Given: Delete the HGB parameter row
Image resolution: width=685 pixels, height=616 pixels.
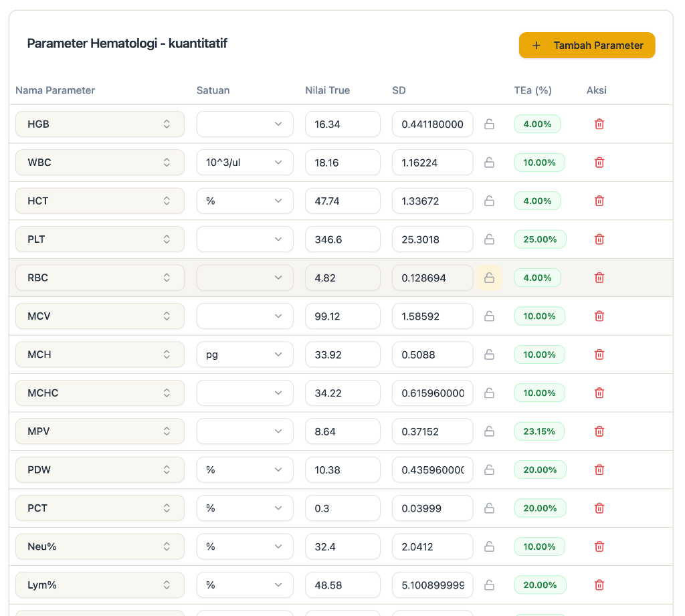Looking at the screenshot, I should tap(599, 124).
